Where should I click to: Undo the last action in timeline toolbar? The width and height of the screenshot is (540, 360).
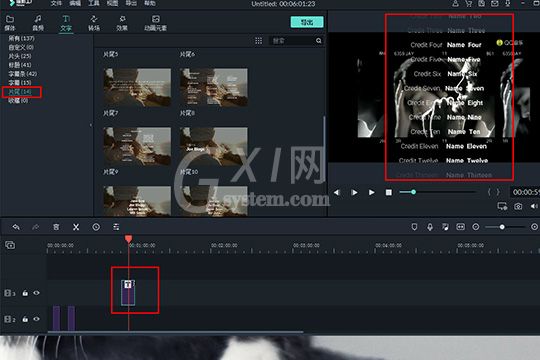click(x=16, y=227)
